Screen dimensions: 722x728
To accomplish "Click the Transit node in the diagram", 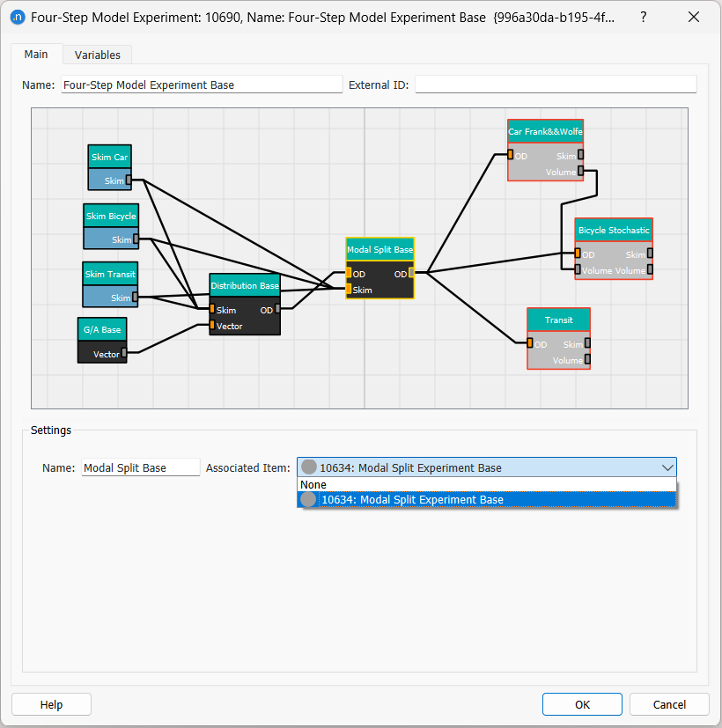I will click(558, 320).
